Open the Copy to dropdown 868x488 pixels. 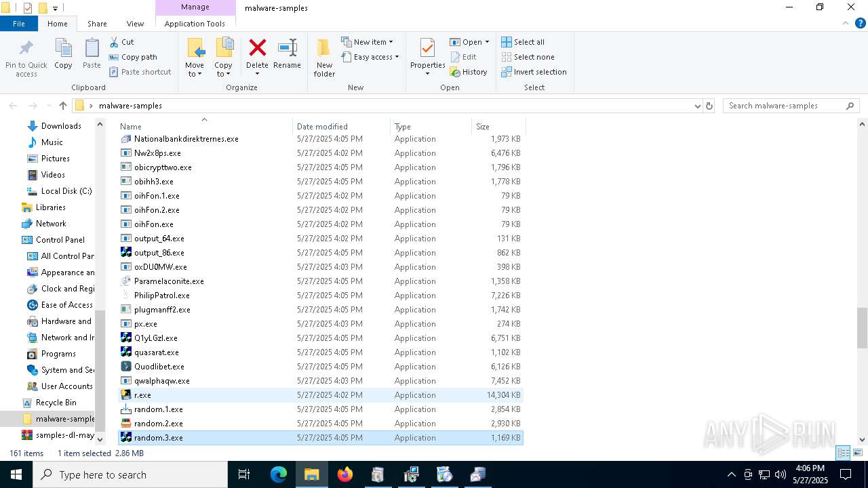(223, 70)
